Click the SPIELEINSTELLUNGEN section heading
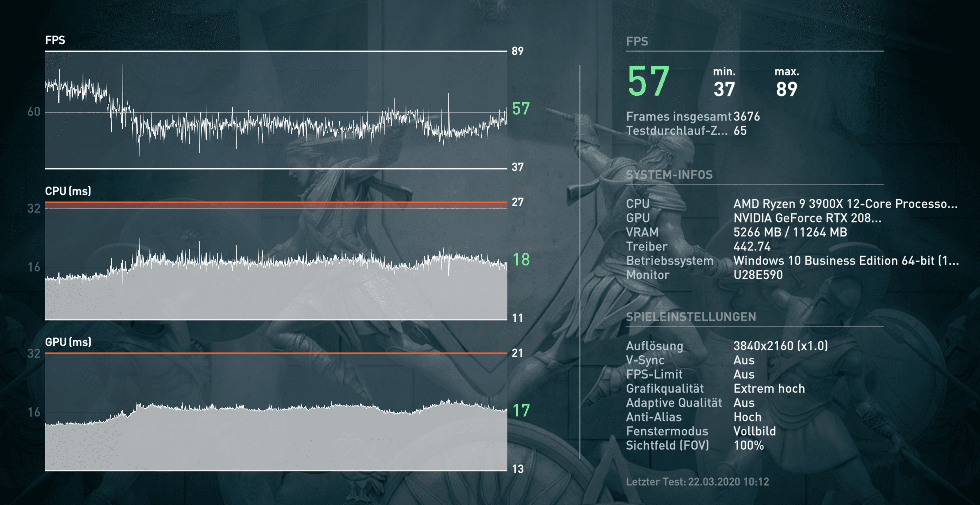This screenshot has width=980, height=505. (x=691, y=317)
